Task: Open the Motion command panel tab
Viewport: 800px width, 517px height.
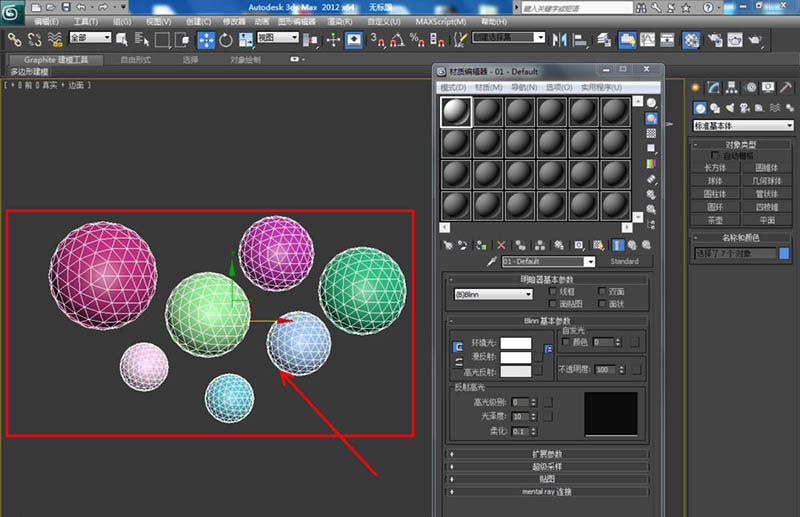Action: [751, 87]
